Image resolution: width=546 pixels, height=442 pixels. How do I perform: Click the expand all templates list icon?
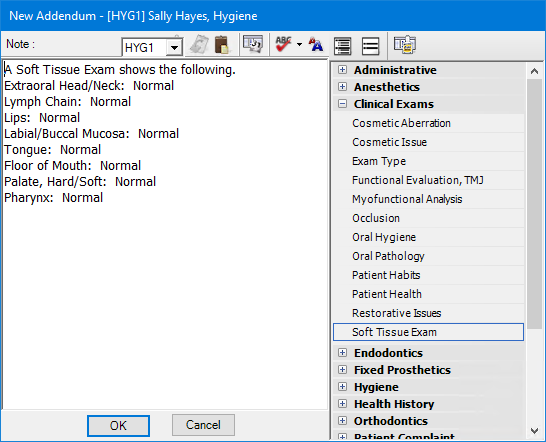pos(343,46)
